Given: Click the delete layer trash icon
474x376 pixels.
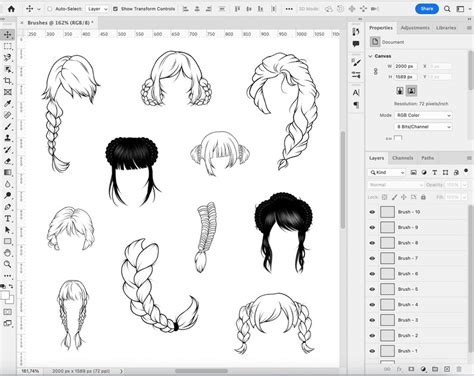Looking at the screenshot, I should pos(459,369).
